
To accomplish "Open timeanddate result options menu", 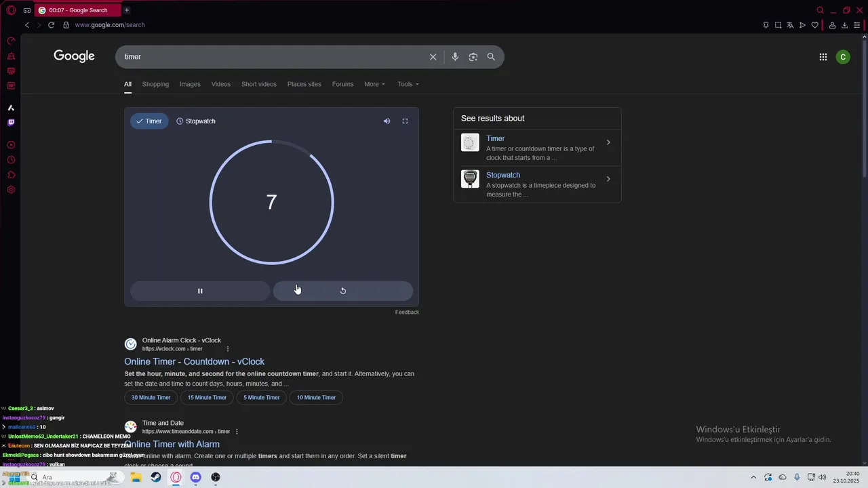I will click(237, 432).
